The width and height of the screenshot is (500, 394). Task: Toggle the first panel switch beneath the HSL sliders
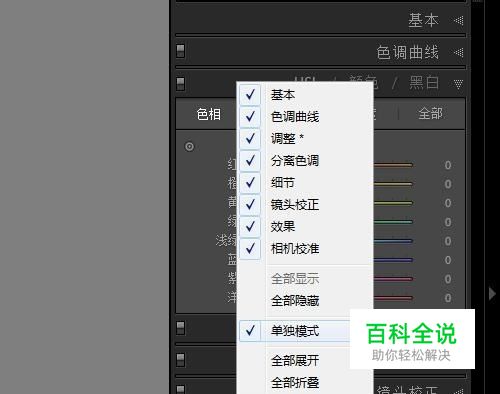click(x=180, y=328)
